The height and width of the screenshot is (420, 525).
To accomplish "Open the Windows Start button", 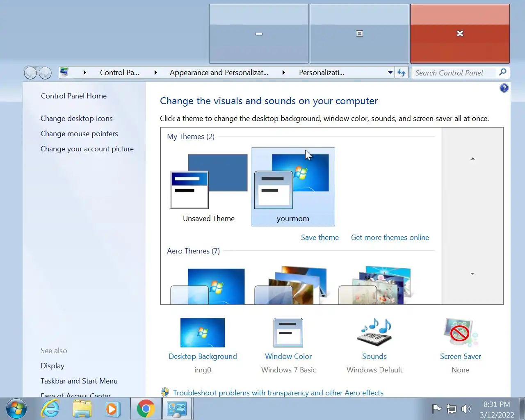I will point(16,409).
